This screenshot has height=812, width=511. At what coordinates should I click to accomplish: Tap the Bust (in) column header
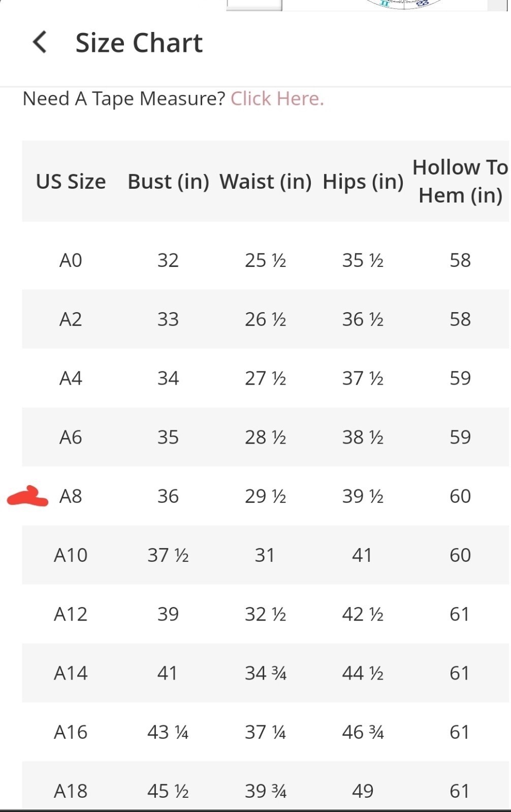168,182
